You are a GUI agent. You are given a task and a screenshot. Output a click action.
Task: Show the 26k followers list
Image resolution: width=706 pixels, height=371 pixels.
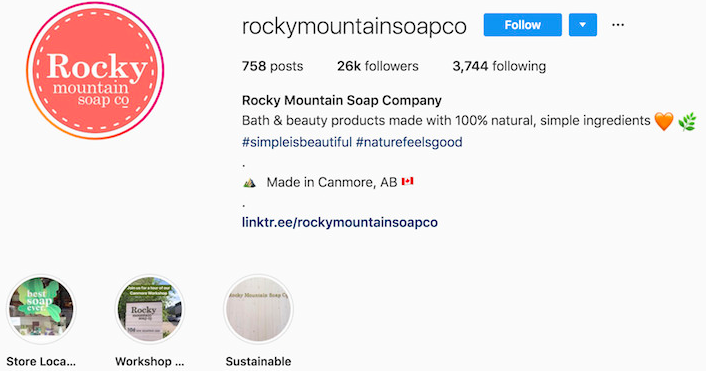pos(377,66)
